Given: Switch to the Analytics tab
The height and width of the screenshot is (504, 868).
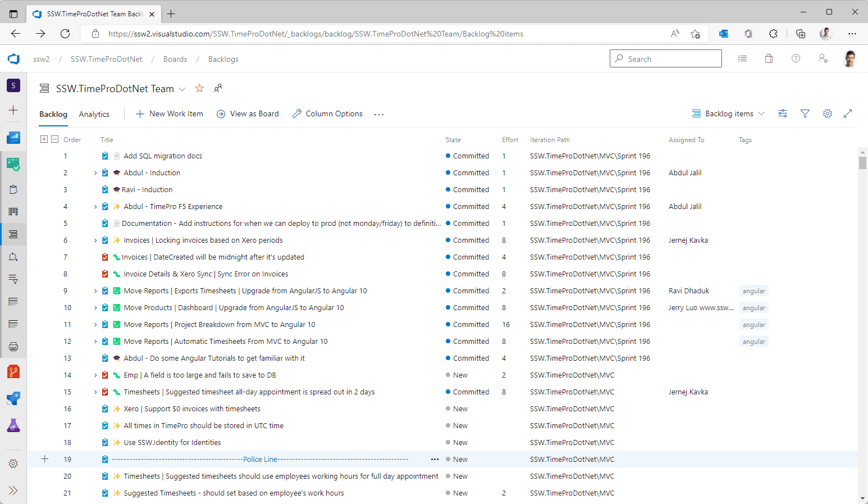Looking at the screenshot, I should 94,114.
